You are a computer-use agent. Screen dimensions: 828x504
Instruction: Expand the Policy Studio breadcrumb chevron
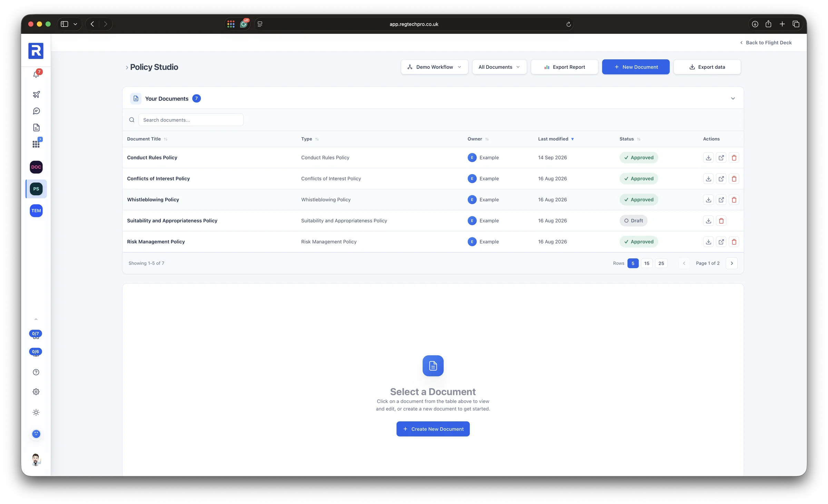(127, 68)
